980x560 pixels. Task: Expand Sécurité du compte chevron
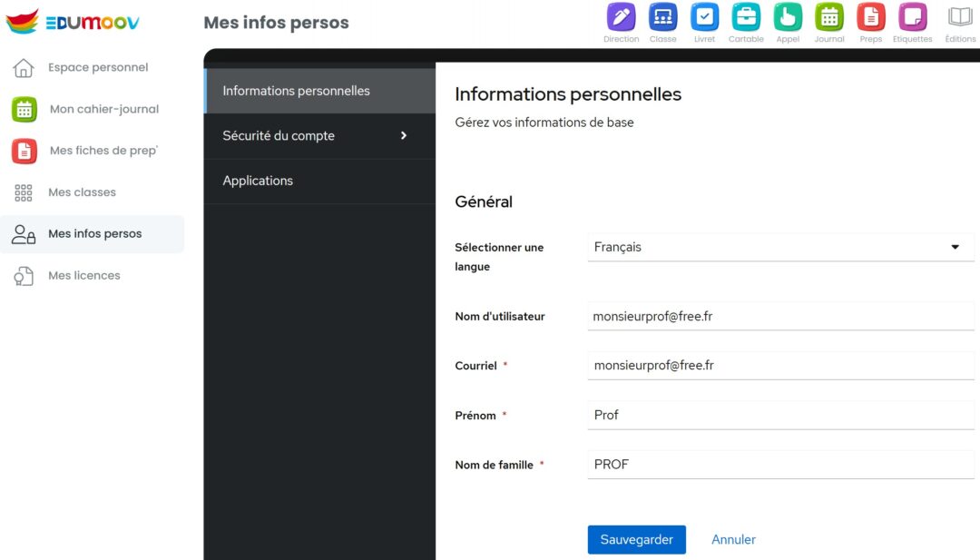coord(404,135)
